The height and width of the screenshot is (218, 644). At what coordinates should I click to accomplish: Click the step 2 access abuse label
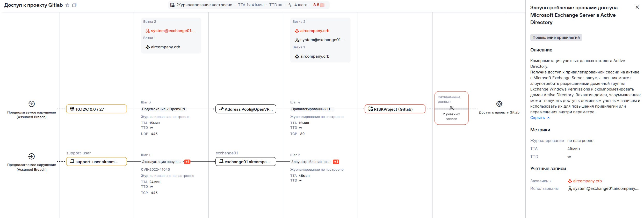tap(311, 162)
